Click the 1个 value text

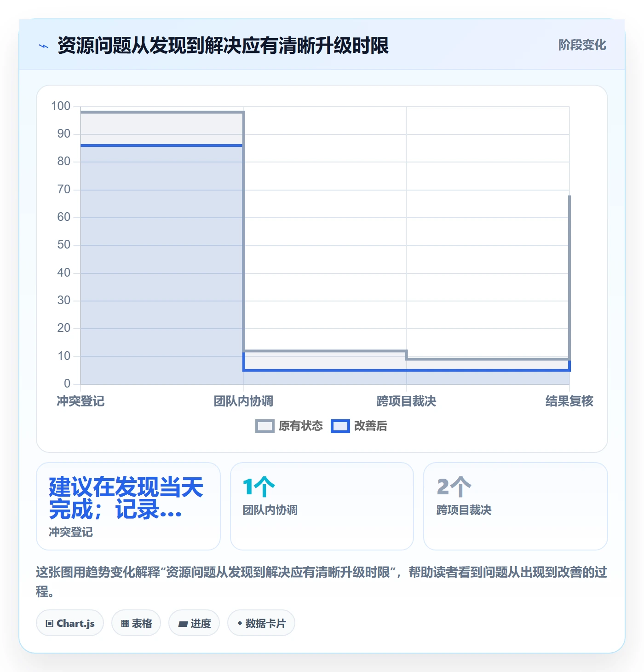259,487
